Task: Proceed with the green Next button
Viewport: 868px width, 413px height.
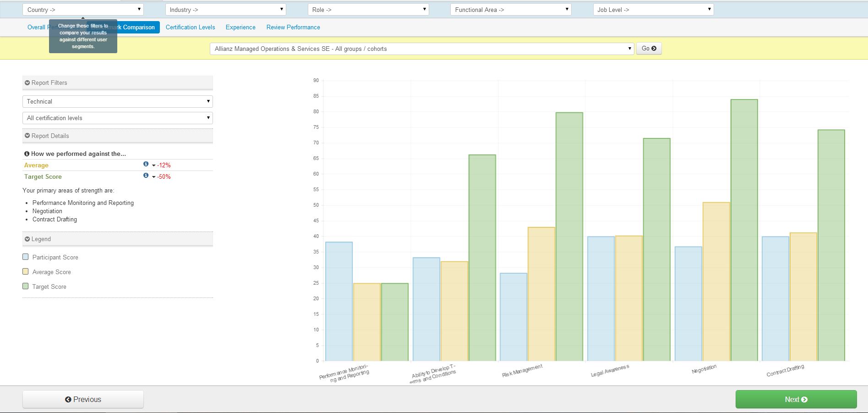Action: pos(796,399)
